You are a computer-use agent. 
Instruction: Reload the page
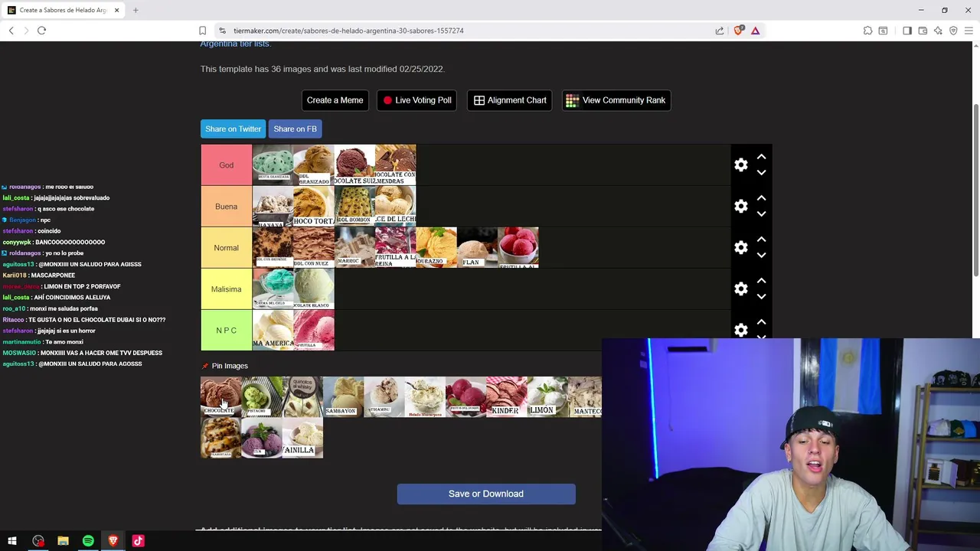pos(41,31)
